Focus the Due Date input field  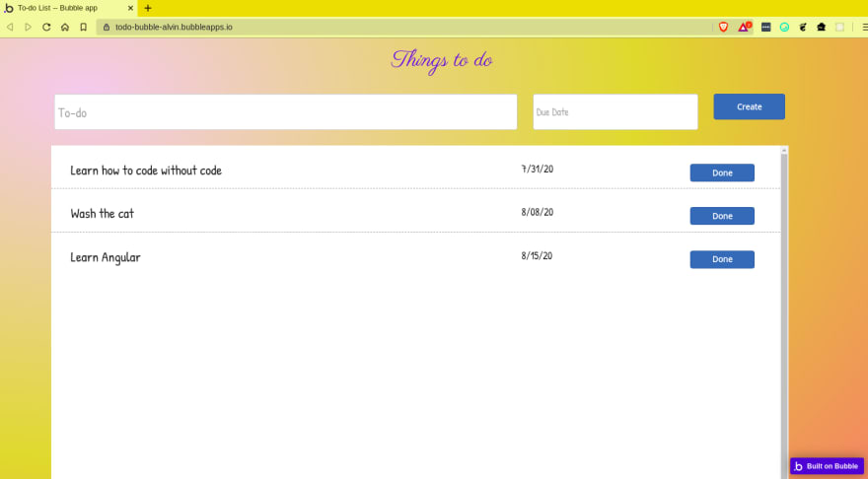[x=615, y=111]
